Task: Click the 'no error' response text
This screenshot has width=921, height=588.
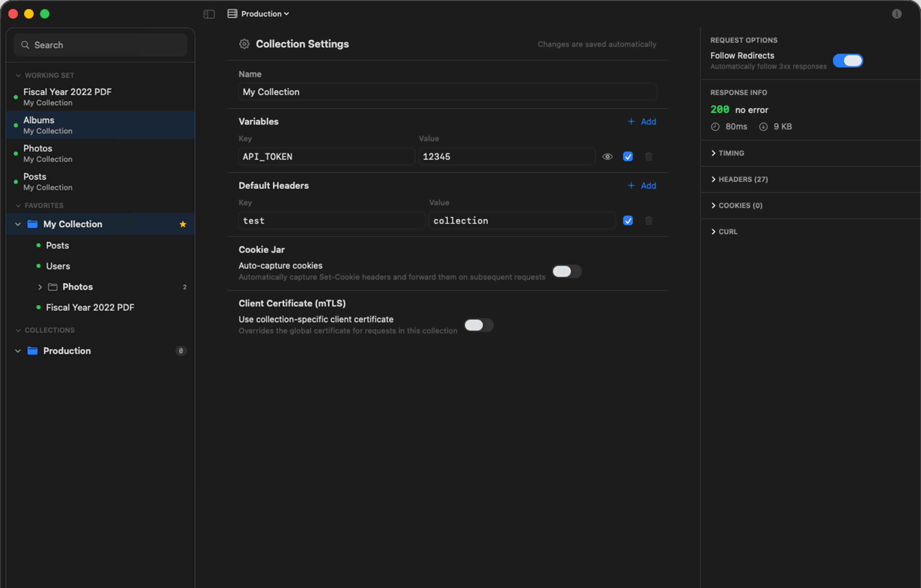Action: [x=752, y=110]
